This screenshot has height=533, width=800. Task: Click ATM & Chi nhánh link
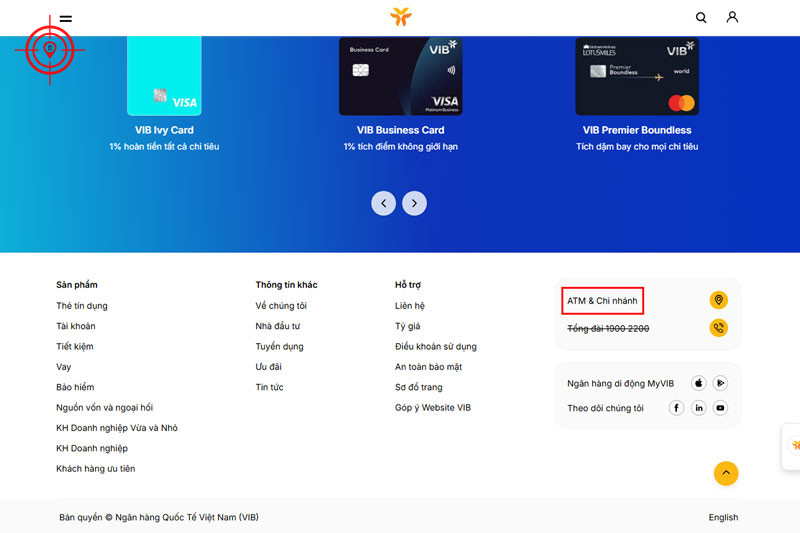pyautogui.click(x=602, y=301)
